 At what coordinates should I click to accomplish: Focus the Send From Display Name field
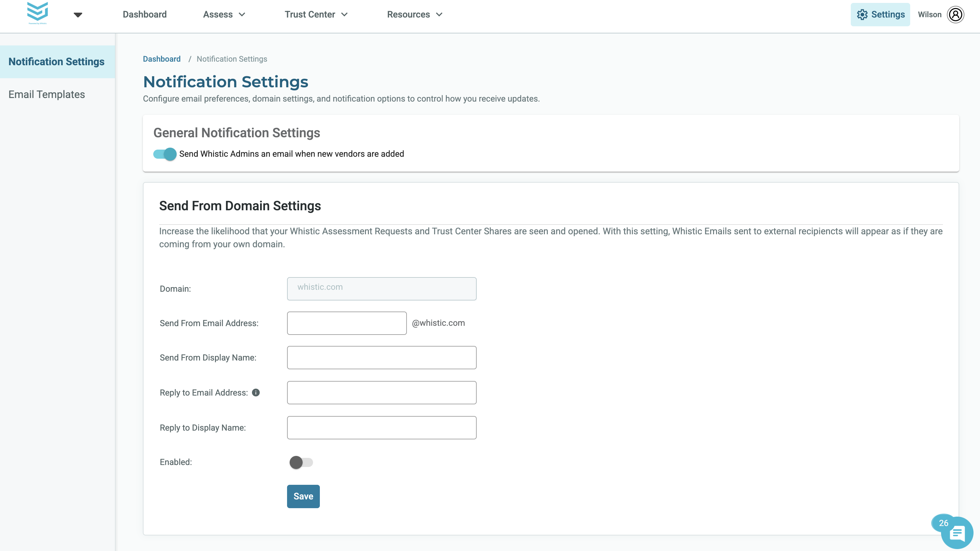382,358
